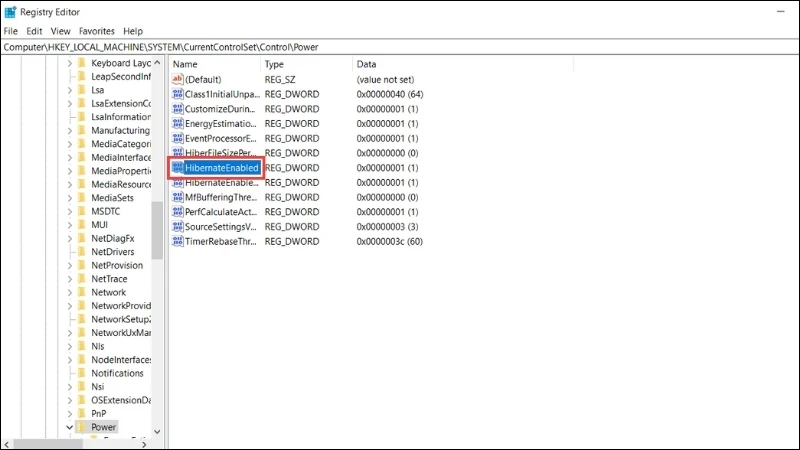Click data 0x00000003 (3)
The image size is (800, 450).
point(387,227)
